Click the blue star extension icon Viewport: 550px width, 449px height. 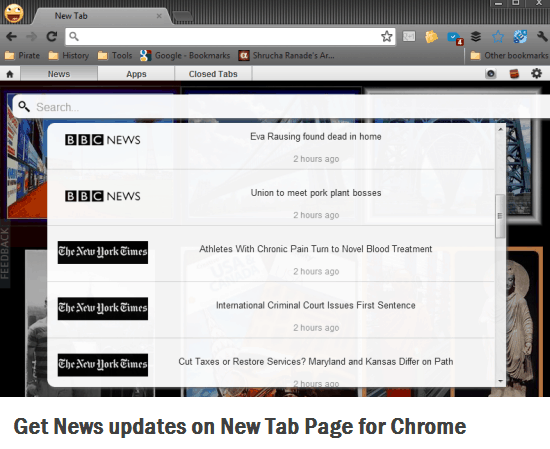(x=498, y=36)
